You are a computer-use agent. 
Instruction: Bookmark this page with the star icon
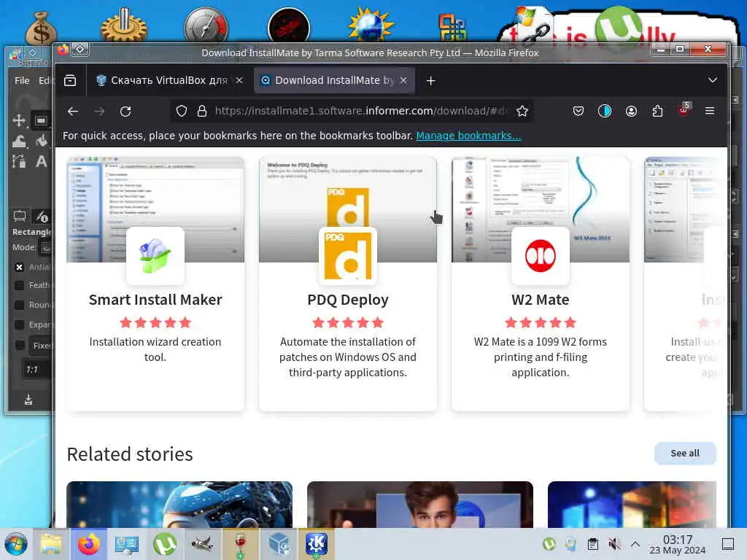(522, 112)
